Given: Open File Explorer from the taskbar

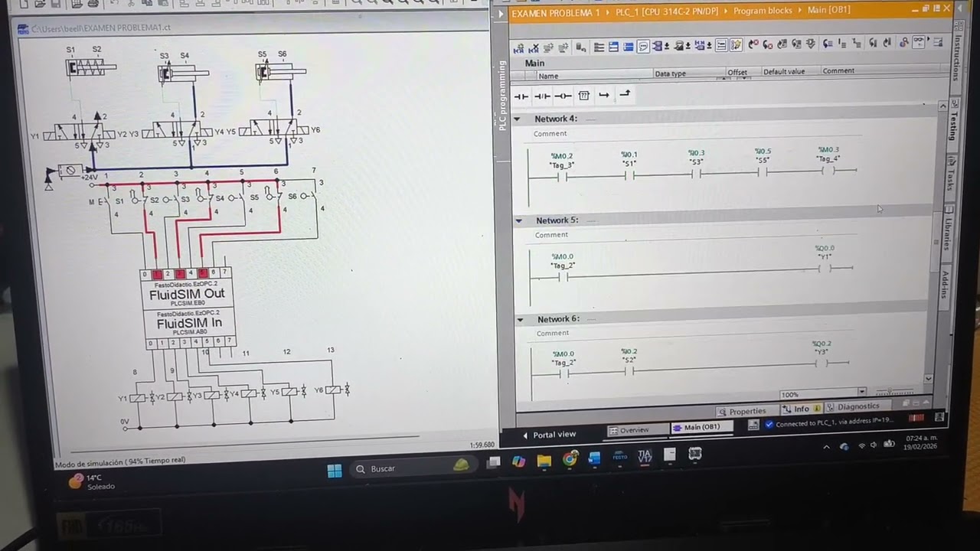Looking at the screenshot, I should [x=544, y=460].
